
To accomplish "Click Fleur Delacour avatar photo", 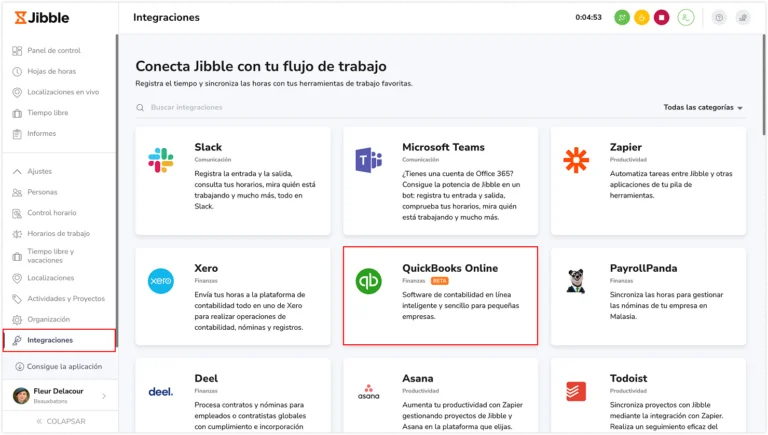I will (21, 396).
